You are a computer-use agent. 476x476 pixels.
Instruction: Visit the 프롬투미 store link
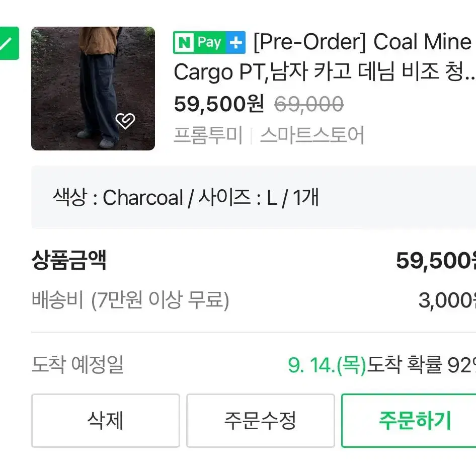(x=208, y=135)
